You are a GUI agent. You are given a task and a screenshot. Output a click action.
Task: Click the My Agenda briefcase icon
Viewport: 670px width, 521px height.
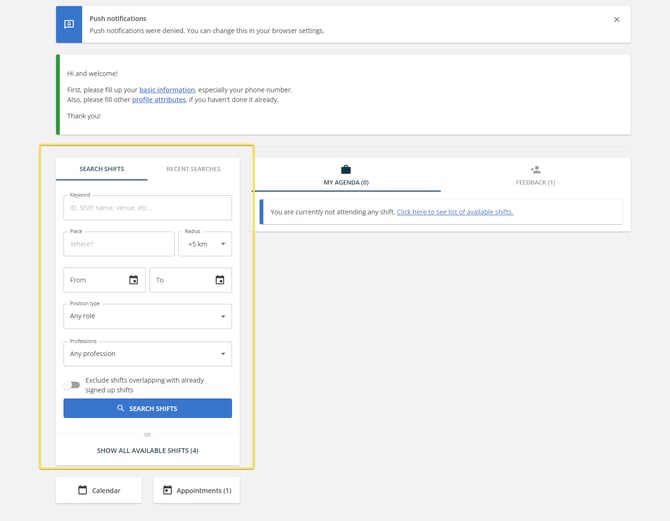coord(346,170)
